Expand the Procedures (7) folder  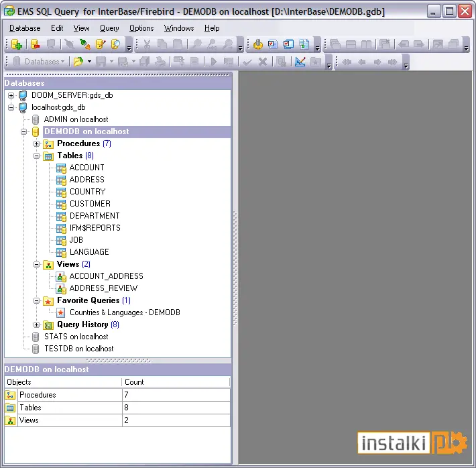pyautogui.click(x=36, y=143)
